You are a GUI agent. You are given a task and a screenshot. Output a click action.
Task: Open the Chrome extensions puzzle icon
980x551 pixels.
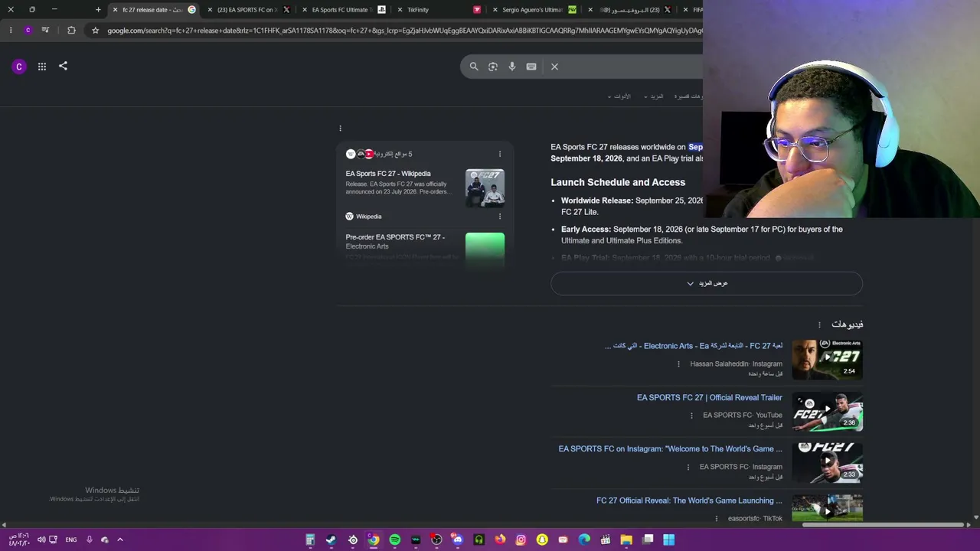(71, 31)
